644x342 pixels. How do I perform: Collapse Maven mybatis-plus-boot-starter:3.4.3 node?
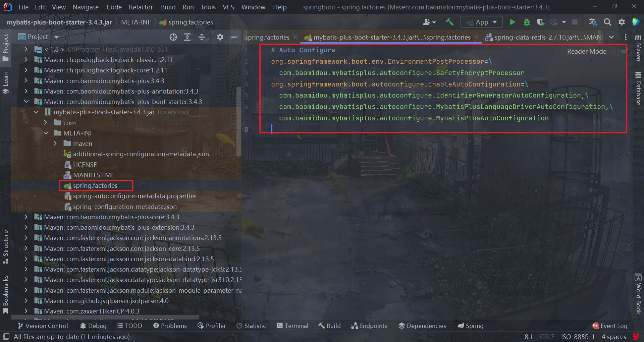pyautogui.click(x=26, y=102)
